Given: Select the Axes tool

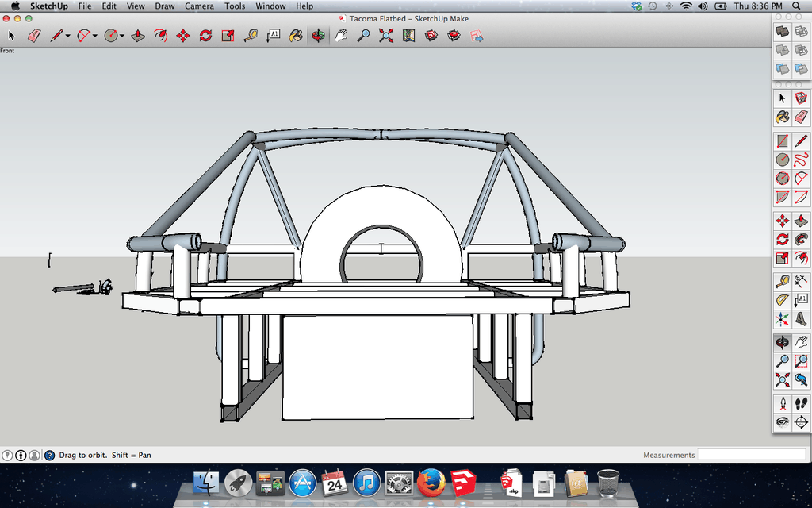Looking at the screenshot, I should [783, 319].
